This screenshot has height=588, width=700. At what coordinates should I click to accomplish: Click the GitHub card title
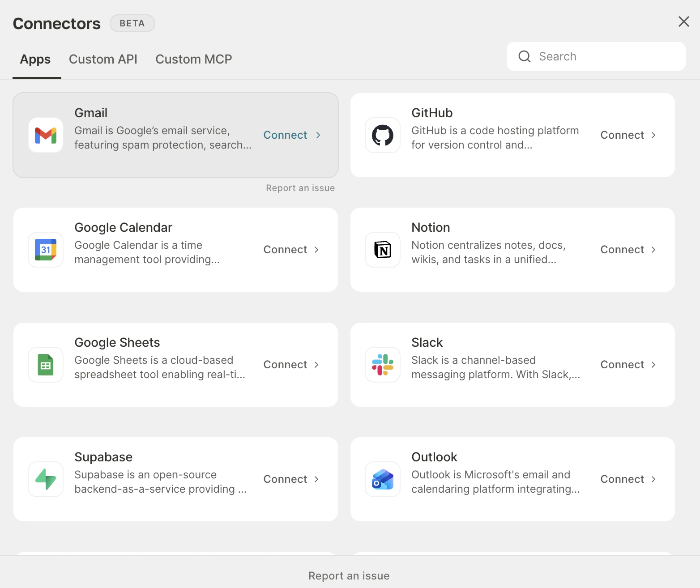coord(432,113)
